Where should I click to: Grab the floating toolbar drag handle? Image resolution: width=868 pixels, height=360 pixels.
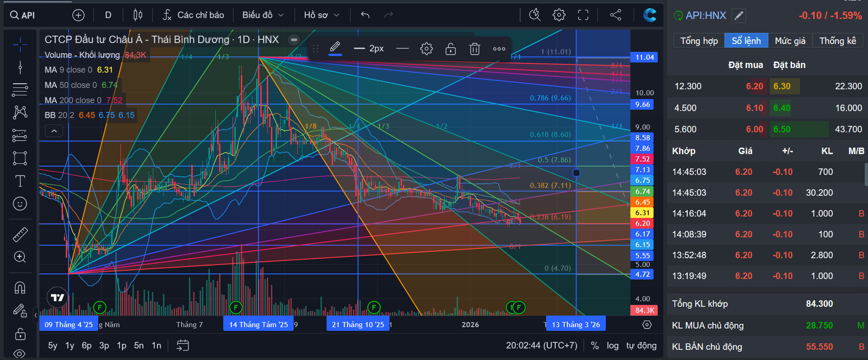[315, 49]
